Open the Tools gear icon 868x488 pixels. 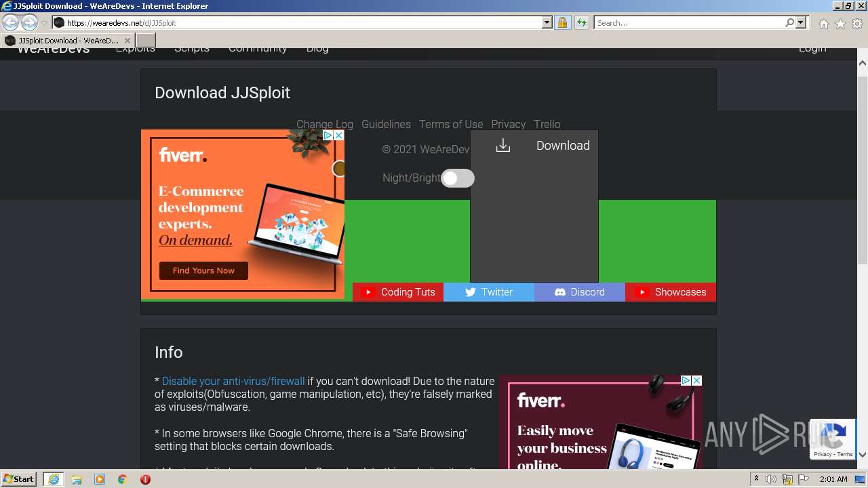click(x=857, y=24)
